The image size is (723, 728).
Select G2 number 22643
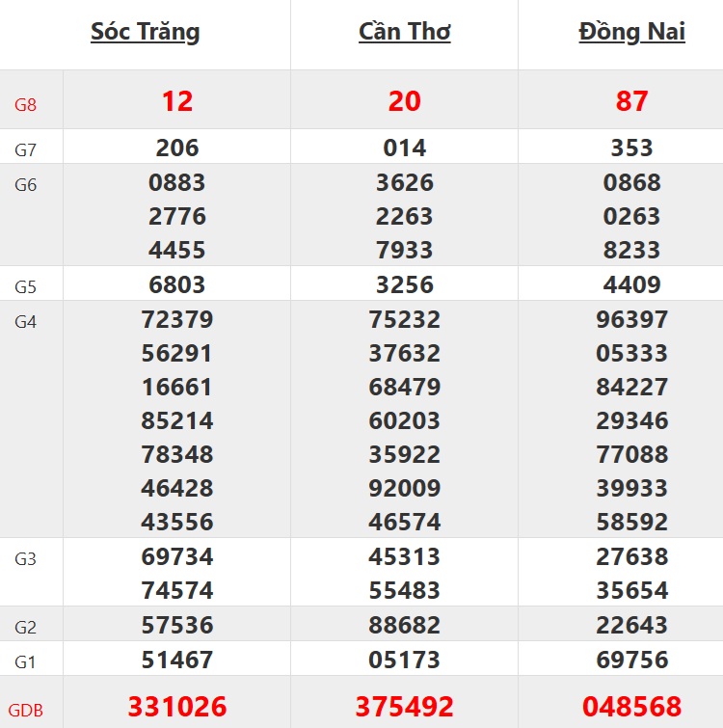click(x=632, y=626)
